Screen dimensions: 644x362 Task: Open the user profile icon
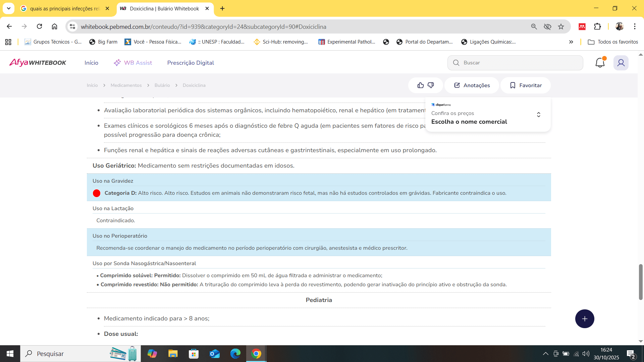(621, 63)
